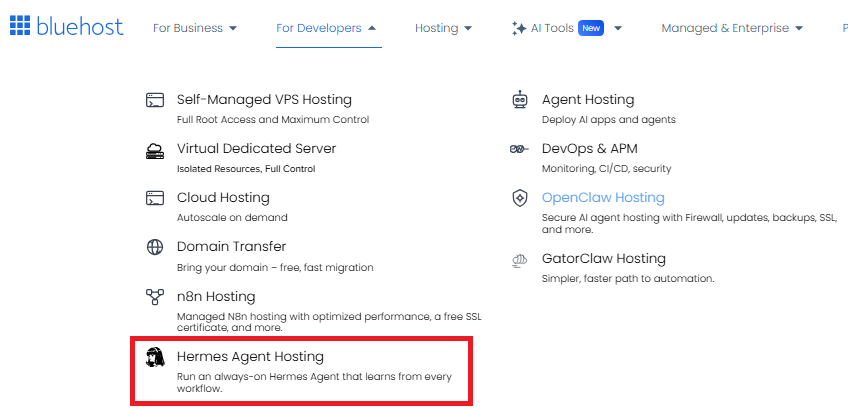Open Hermes Agent Hosting link

pyautogui.click(x=250, y=357)
